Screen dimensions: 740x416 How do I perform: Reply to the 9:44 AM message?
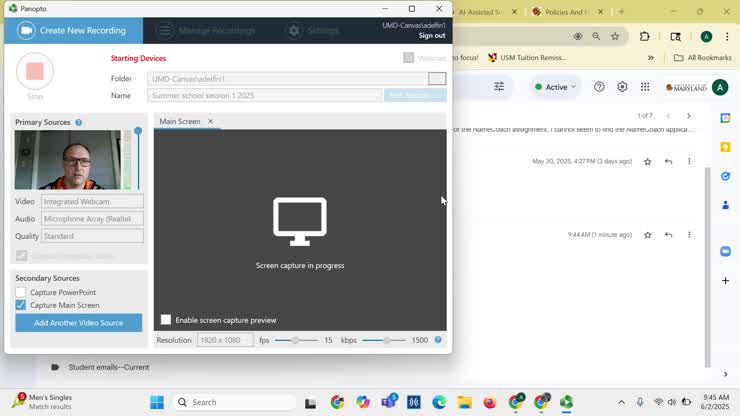(x=668, y=235)
